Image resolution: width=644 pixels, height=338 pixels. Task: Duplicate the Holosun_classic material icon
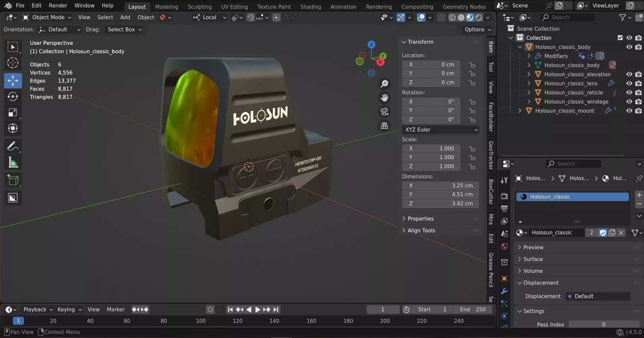pyautogui.click(x=612, y=232)
